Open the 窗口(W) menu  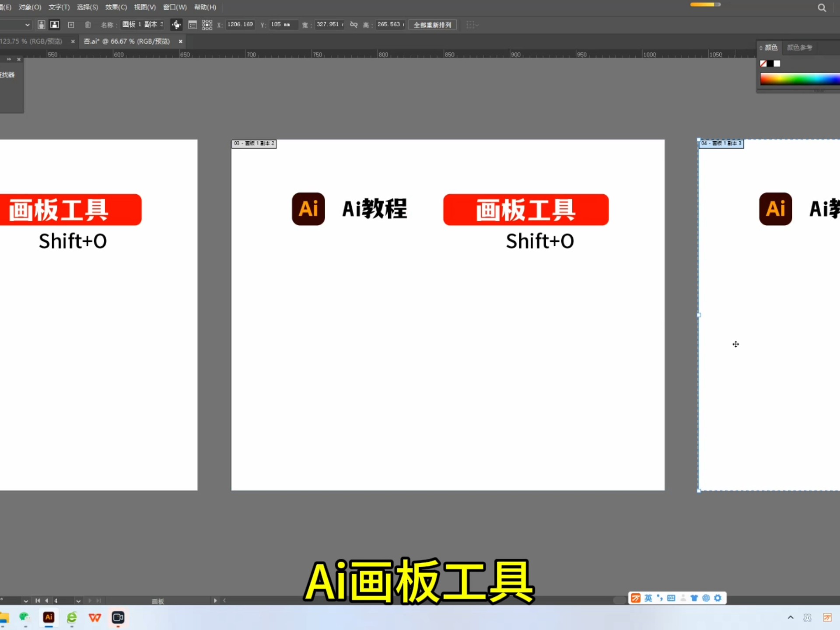tap(174, 7)
